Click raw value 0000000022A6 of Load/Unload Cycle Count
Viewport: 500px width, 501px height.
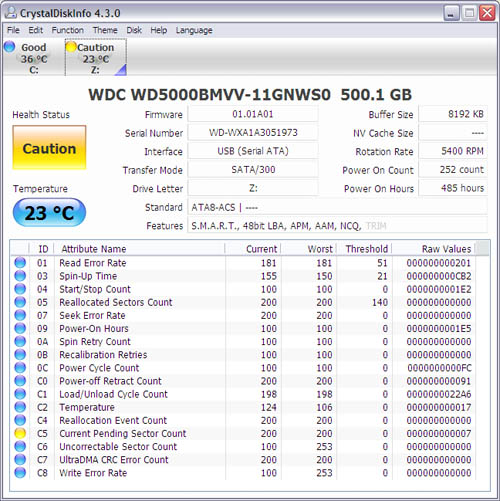439,394
